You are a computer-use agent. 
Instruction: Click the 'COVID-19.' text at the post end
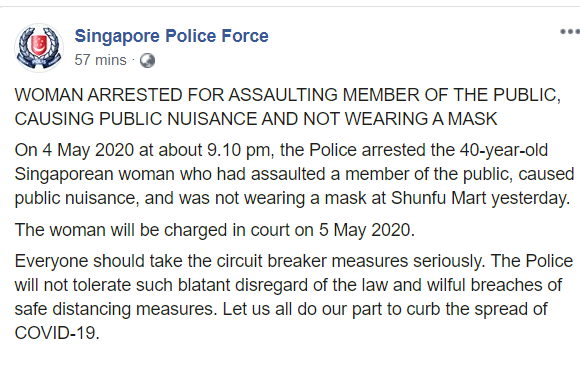[x=57, y=333]
